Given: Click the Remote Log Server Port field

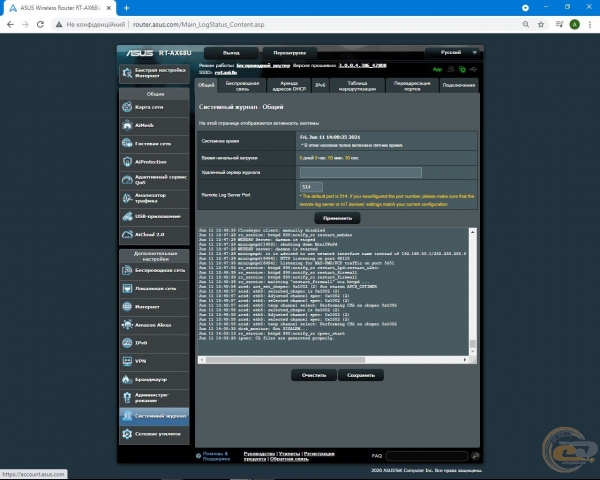Looking at the screenshot, I should point(311,187).
